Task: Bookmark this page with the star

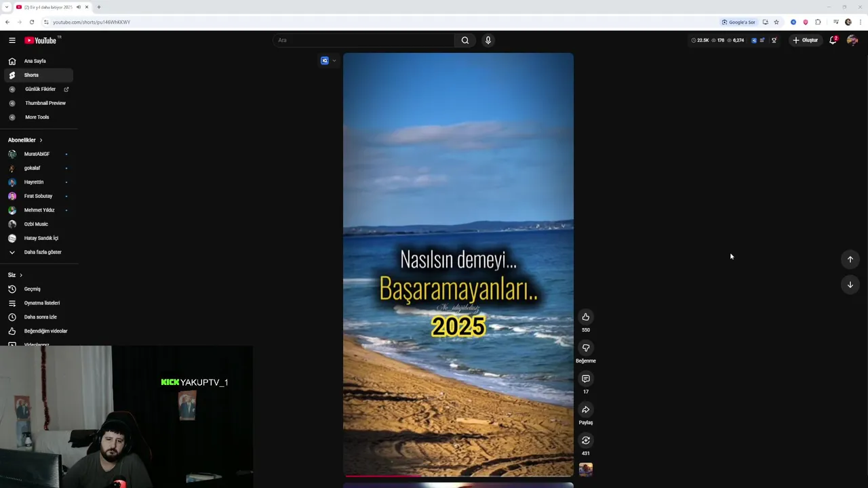Action: pyautogui.click(x=776, y=22)
